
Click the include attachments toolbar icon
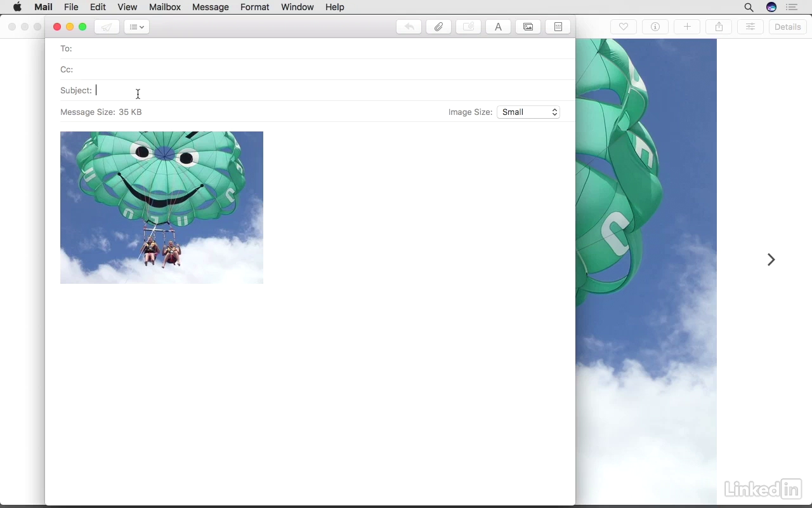pos(468,27)
